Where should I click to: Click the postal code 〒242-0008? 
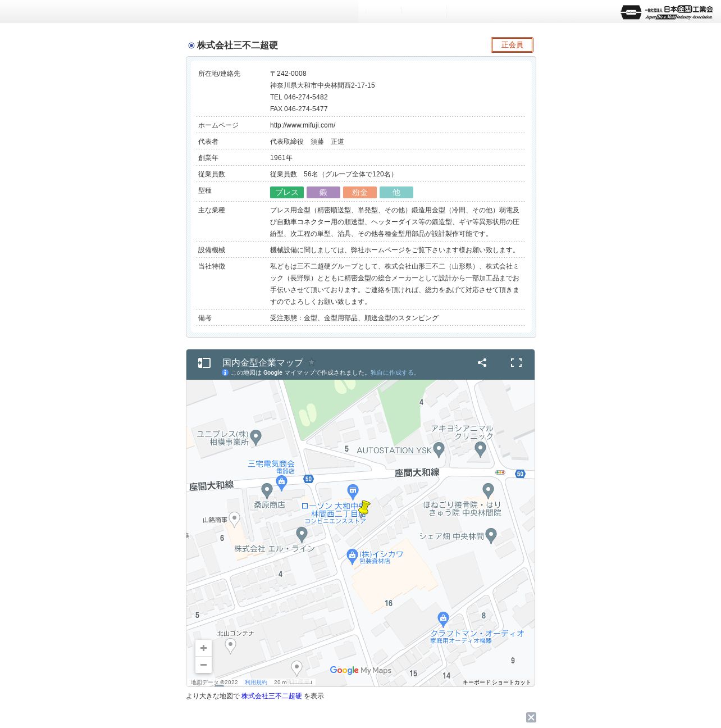(x=288, y=74)
